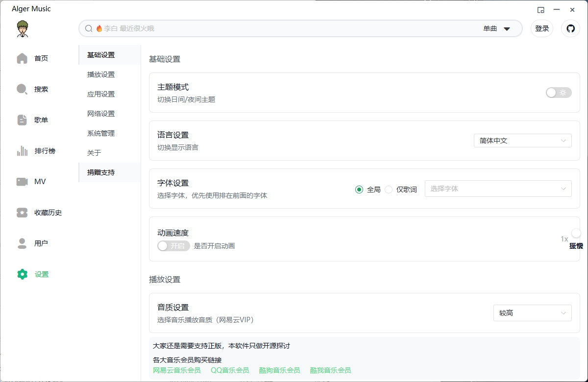Open the Ranking chart (排行榜) icon
The width and height of the screenshot is (588, 382).
[22, 151]
